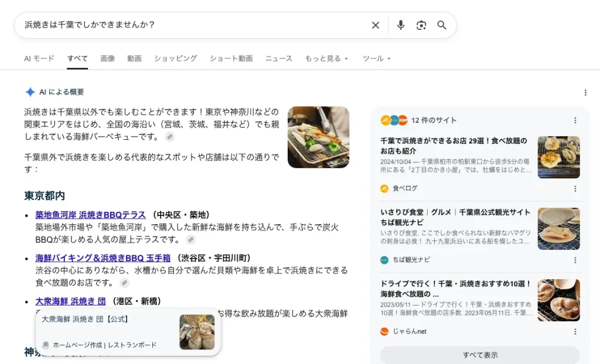Click the ちば観光ナビ favicon
This screenshot has width=600, height=364.
click(384, 260)
